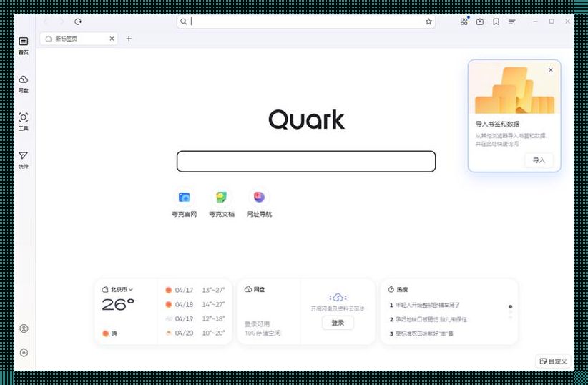Reload the page with the refresh icon

[78, 21]
